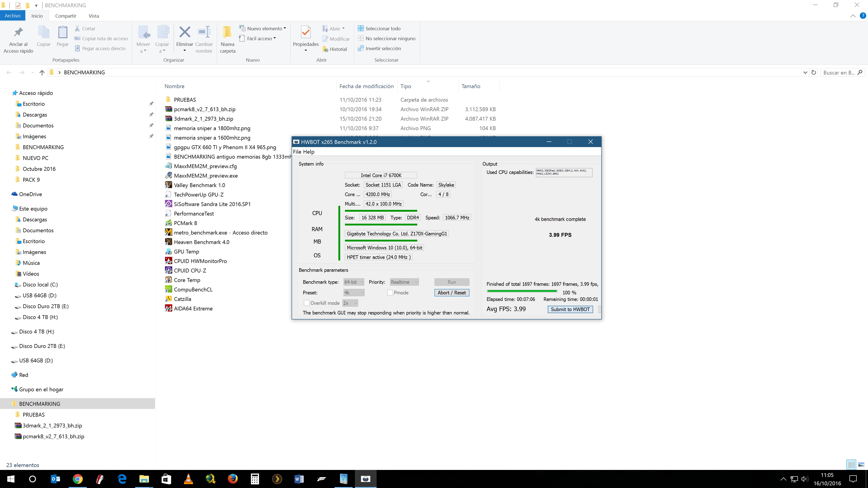The height and width of the screenshot is (488, 868).
Task: Click the Cambiar nombre icon
Action: (204, 32)
